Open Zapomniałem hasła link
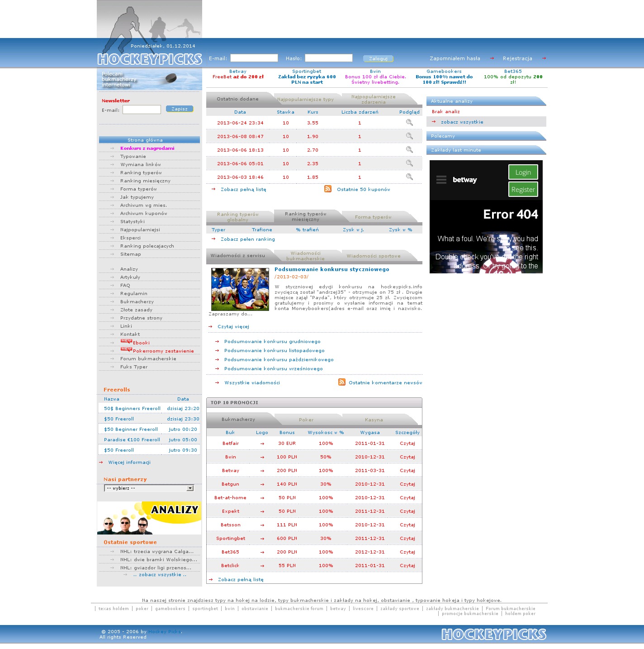Screen dimensions: 644x649 pyautogui.click(x=455, y=58)
